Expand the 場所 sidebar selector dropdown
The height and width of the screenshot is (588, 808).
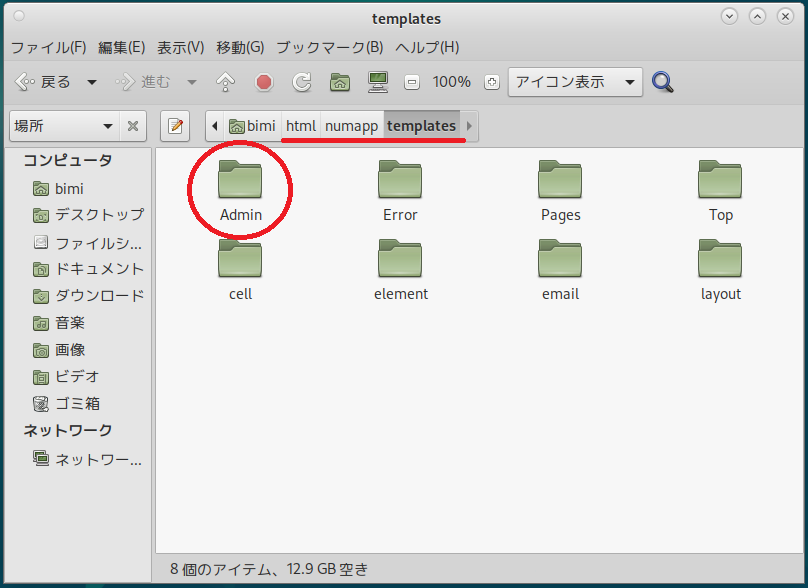(63, 126)
